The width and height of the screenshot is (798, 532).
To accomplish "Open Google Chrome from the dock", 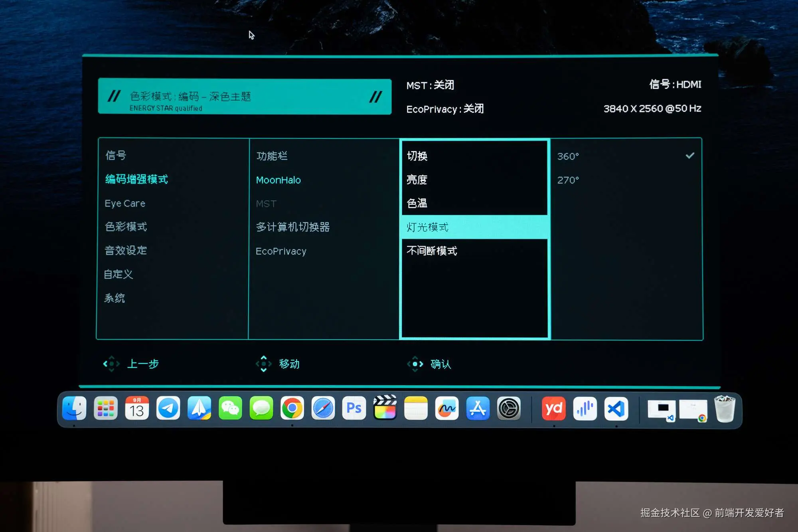I will click(x=292, y=408).
